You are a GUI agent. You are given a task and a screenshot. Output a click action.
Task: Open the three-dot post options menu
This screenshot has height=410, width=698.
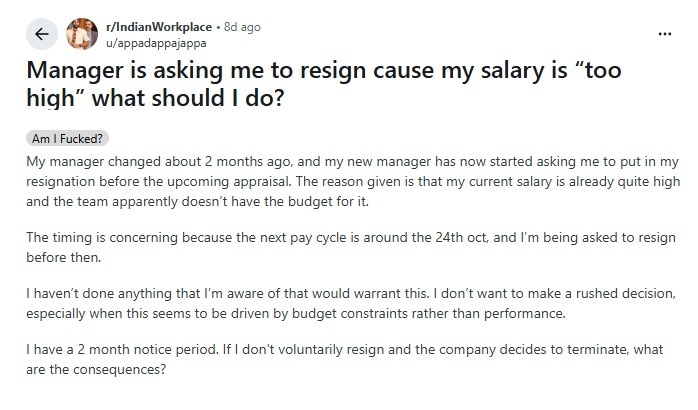(x=664, y=34)
